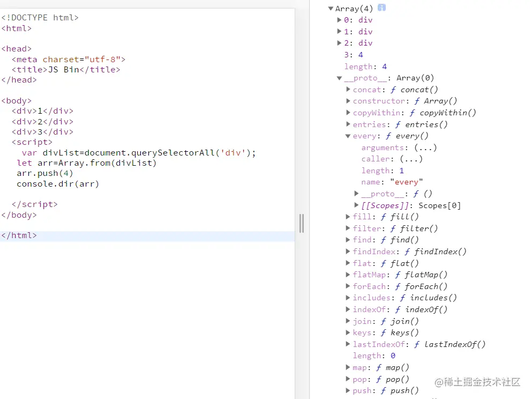Viewport: 532px width, 399px height.
Task: Click the caller: (...) getter value
Action: click(x=411, y=159)
